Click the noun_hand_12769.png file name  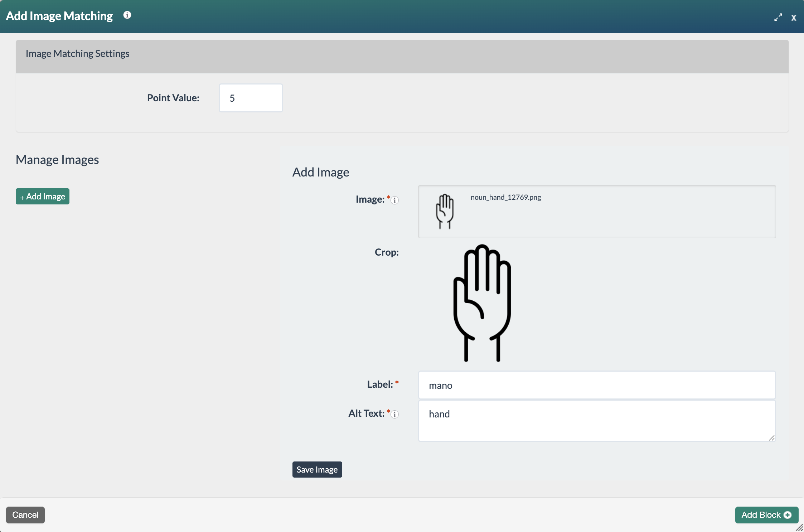pyautogui.click(x=505, y=197)
